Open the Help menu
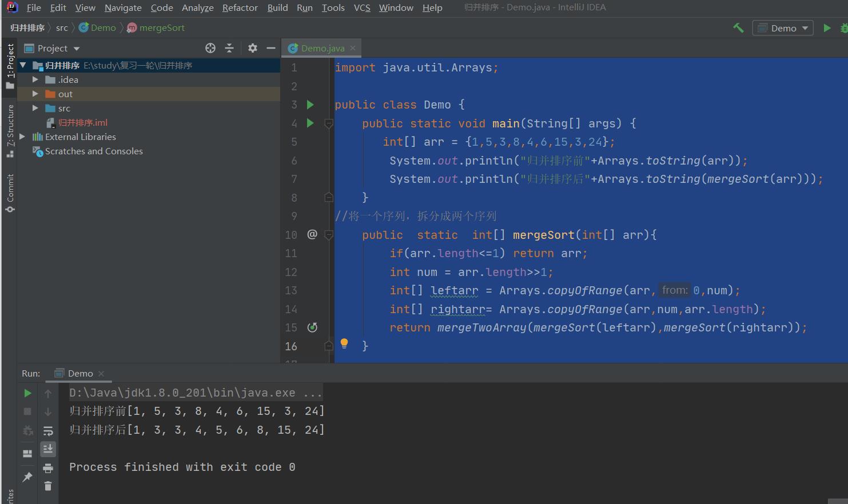848x504 pixels. tap(432, 7)
